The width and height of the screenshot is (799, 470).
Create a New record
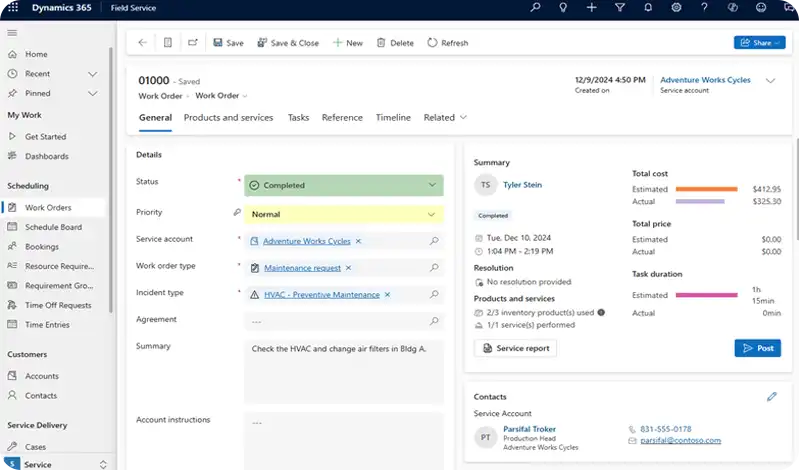(348, 43)
